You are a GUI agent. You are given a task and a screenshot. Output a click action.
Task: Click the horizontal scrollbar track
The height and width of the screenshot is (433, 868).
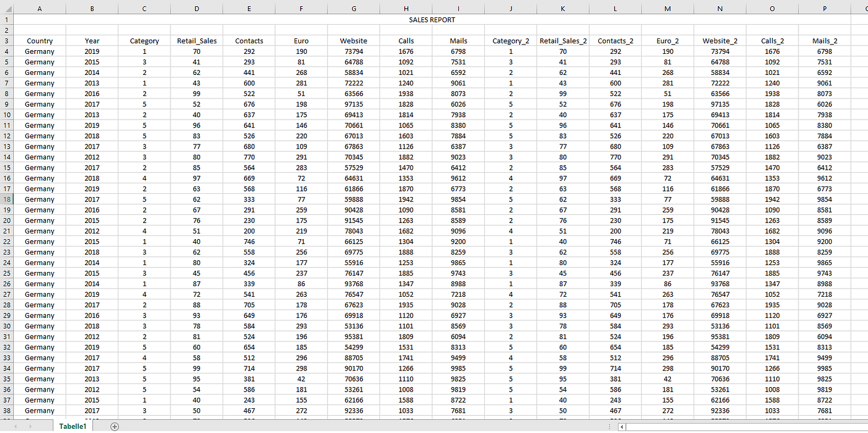pos(747,426)
